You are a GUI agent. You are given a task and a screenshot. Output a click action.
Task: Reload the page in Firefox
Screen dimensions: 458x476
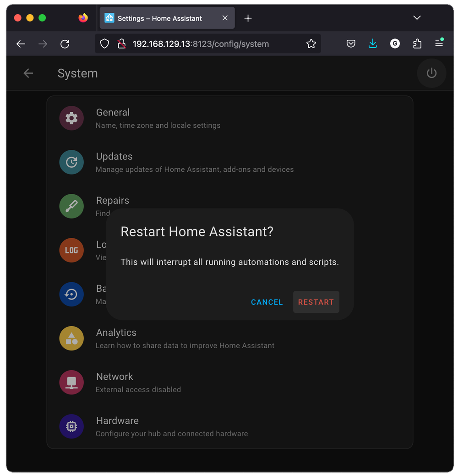pos(65,44)
